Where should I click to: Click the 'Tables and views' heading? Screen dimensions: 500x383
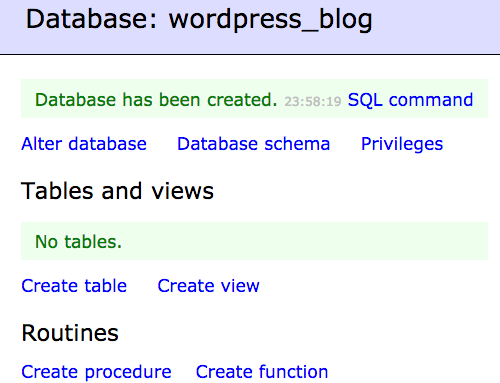[117, 191]
